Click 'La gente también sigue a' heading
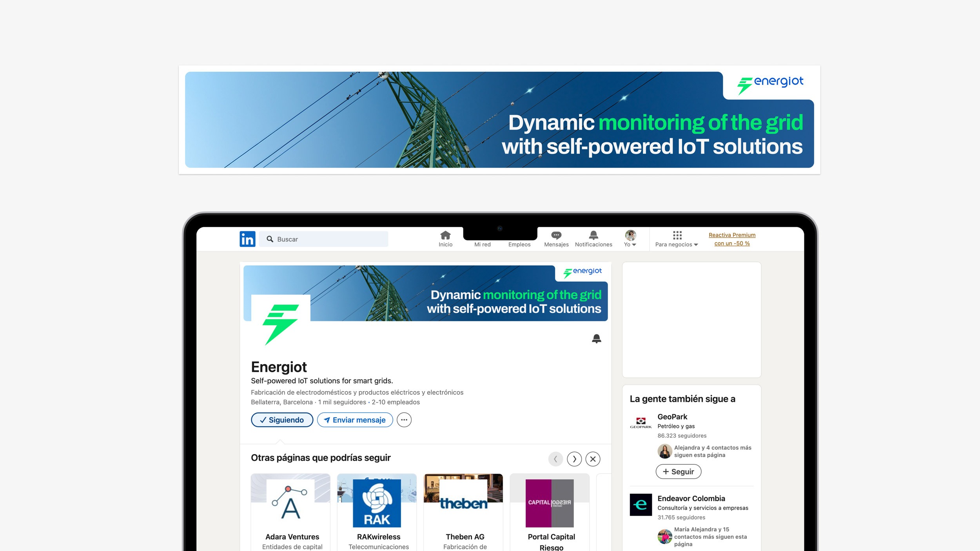Screen dimensions: 980x551 pos(682,399)
